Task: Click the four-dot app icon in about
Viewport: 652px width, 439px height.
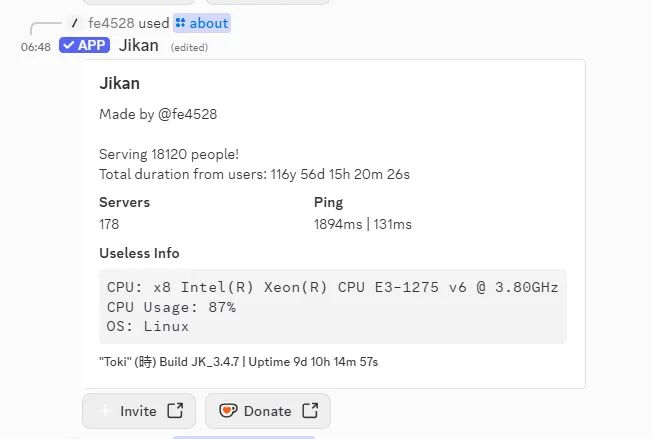Action: (180, 23)
